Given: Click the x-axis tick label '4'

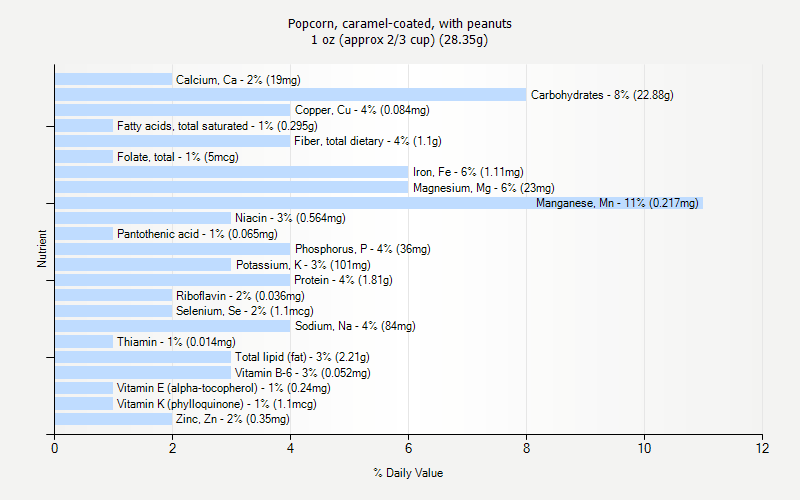Looking at the screenshot, I should click(290, 448).
